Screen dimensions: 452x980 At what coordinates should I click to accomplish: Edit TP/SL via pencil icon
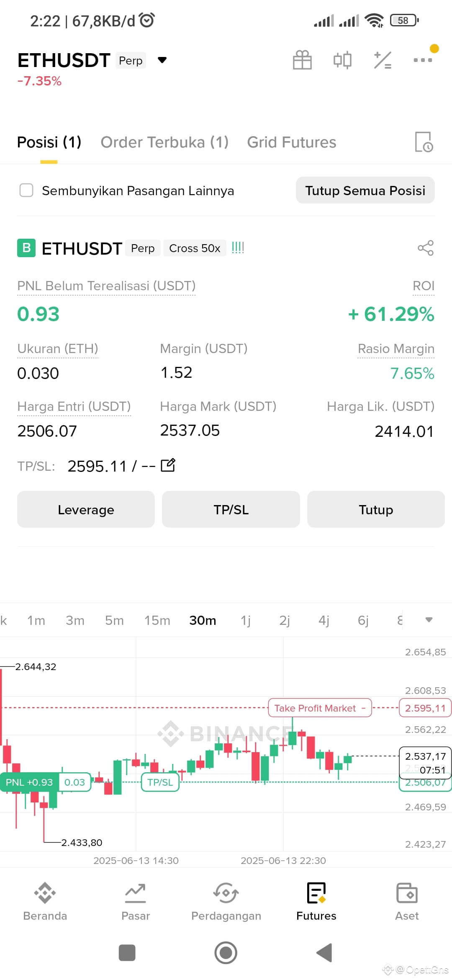tap(168, 465)
